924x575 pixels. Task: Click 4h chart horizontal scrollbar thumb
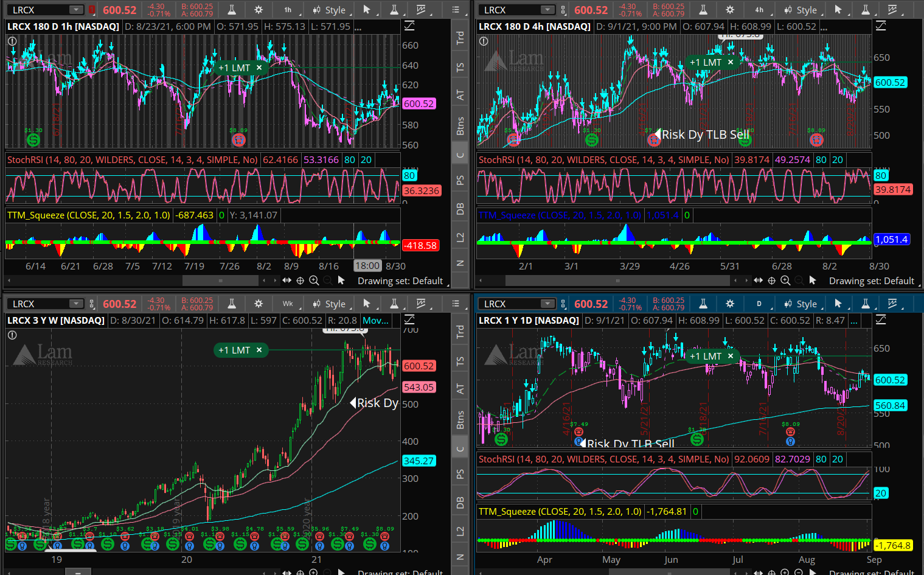click(x=617, y=281)
